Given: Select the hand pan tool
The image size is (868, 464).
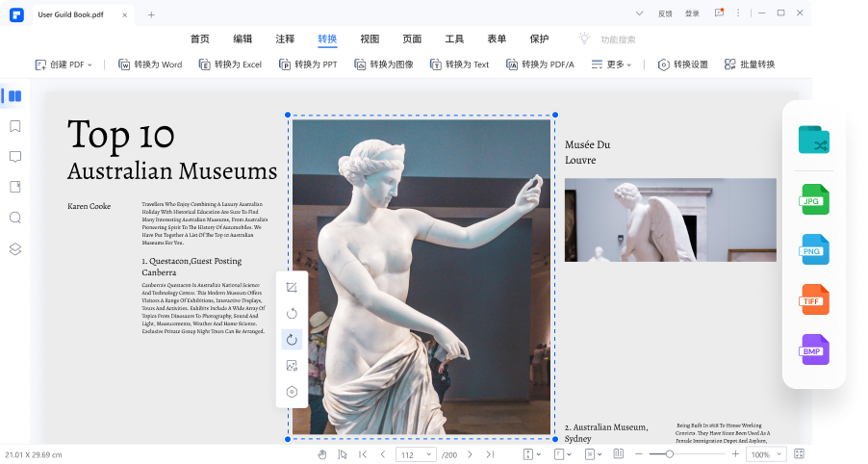Looking at the screenshot, I should point(322,454).
